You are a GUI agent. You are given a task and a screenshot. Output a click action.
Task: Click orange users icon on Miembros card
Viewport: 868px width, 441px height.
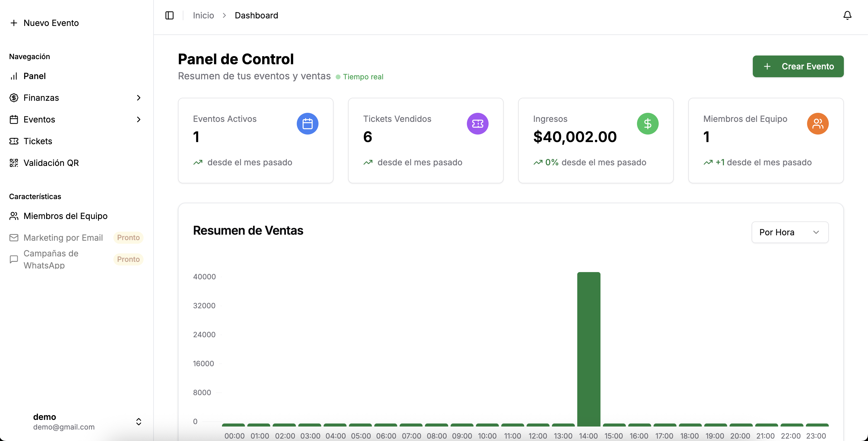pyautogui.click(x=818, y=124)
